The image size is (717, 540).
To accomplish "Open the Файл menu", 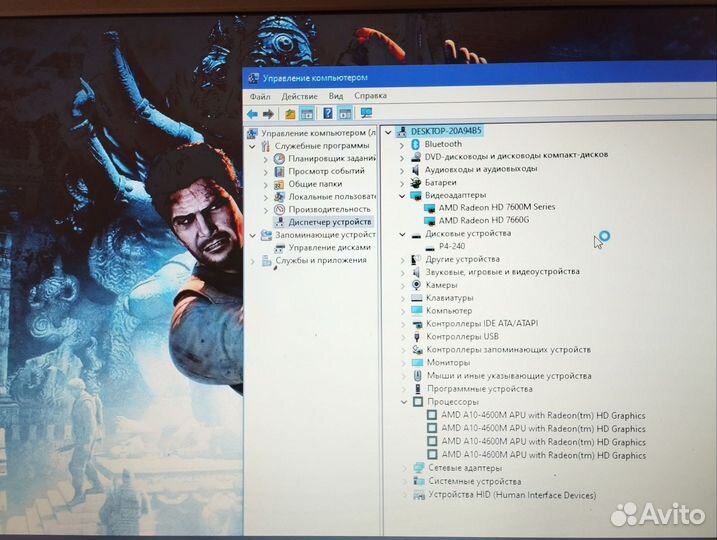I will [260, 96].
